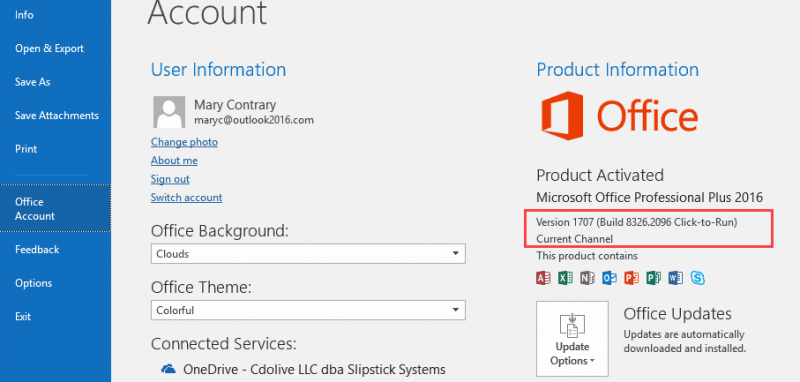The image size is (800, 382).
Task: Click the Sign out link
Action: click(170, 179)
